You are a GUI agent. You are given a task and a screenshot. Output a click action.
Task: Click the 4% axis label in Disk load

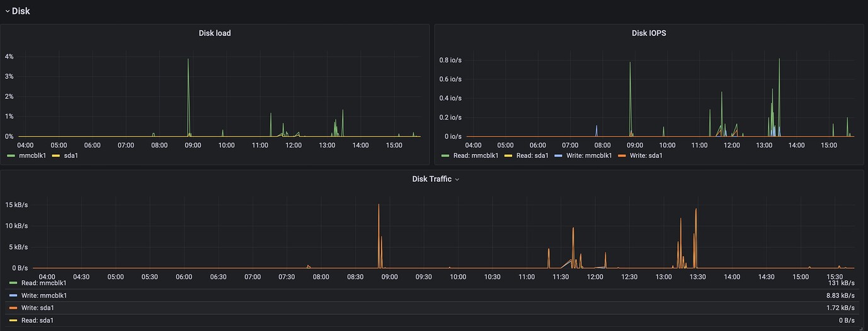click(x=9, y=57)
